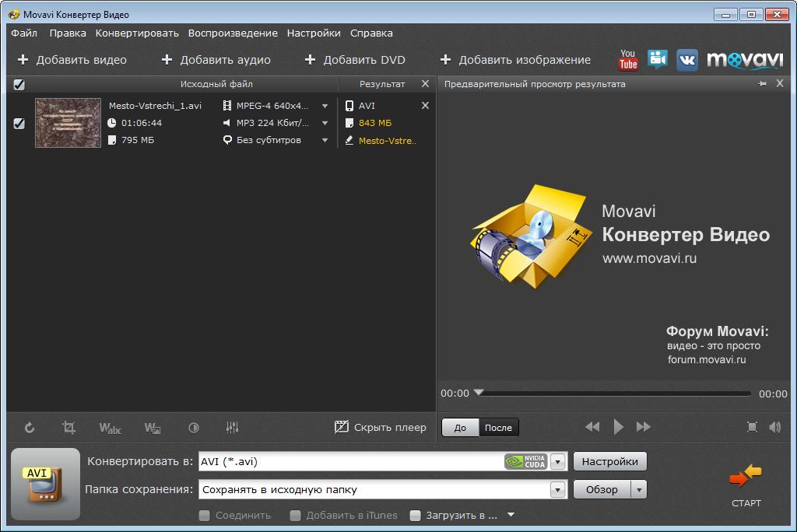Open the image watermark tool
797x532 pixels.
tap(153, 427)
